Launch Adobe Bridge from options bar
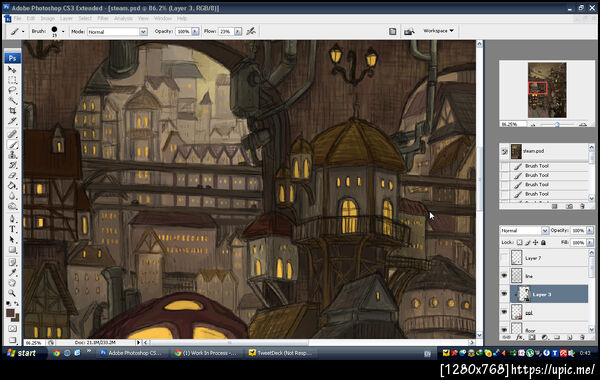This screenshot has height=380, width=600. coord(409,31)
